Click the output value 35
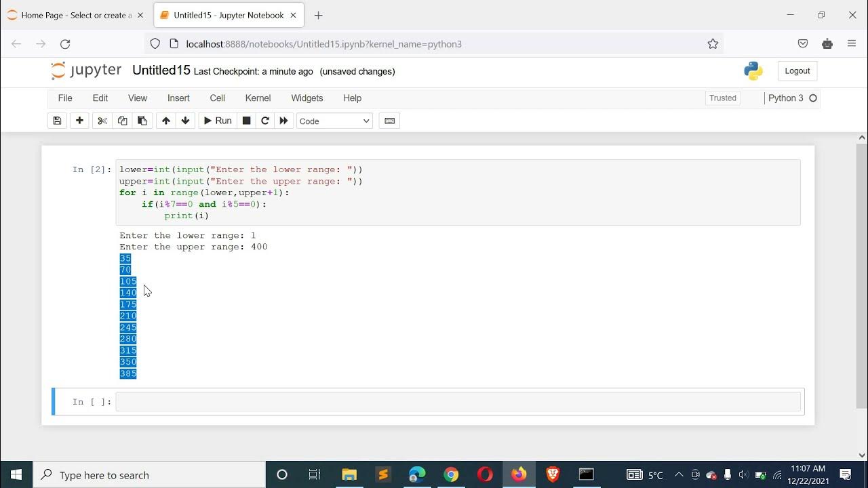This screenshot has height=488, width=868. coord(125,258)
